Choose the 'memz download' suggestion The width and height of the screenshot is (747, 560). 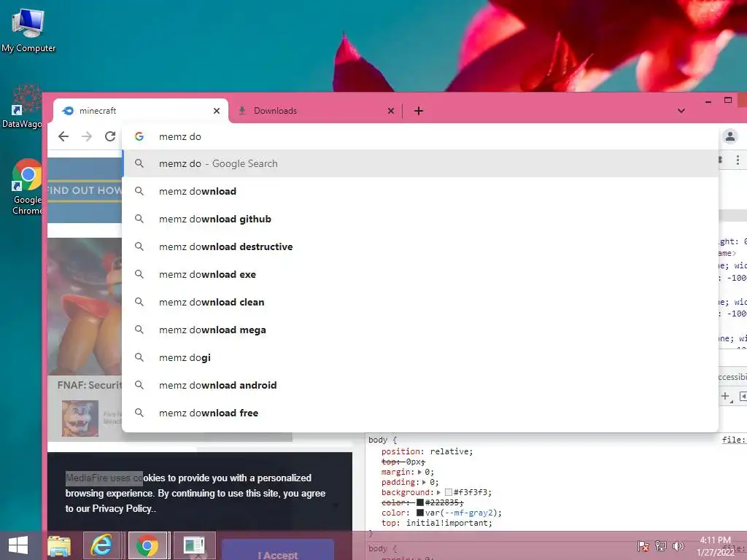[x=420, y=192]
